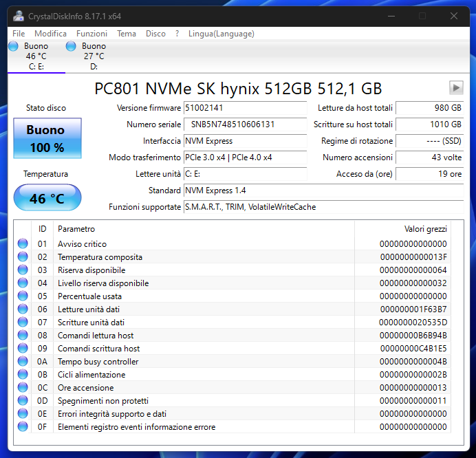Click the Scritture su host totali value
Viewport: 476px width, 458px height.
point(429,124)
